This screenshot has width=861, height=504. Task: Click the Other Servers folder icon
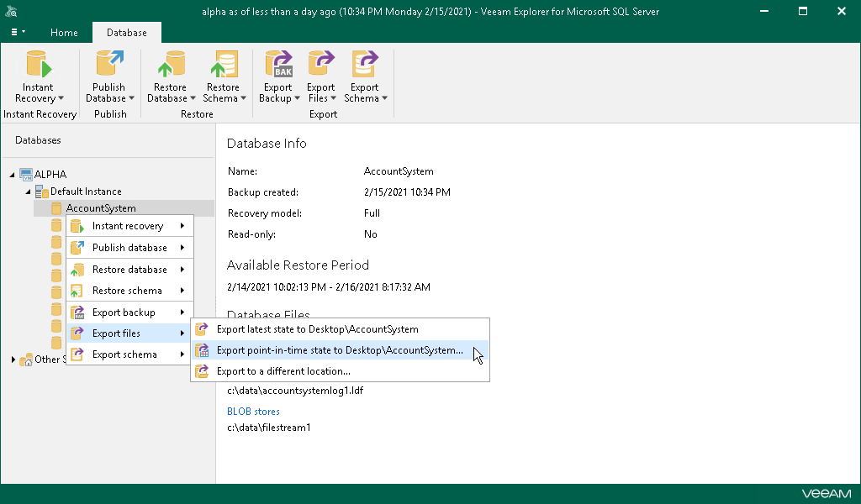26,360
